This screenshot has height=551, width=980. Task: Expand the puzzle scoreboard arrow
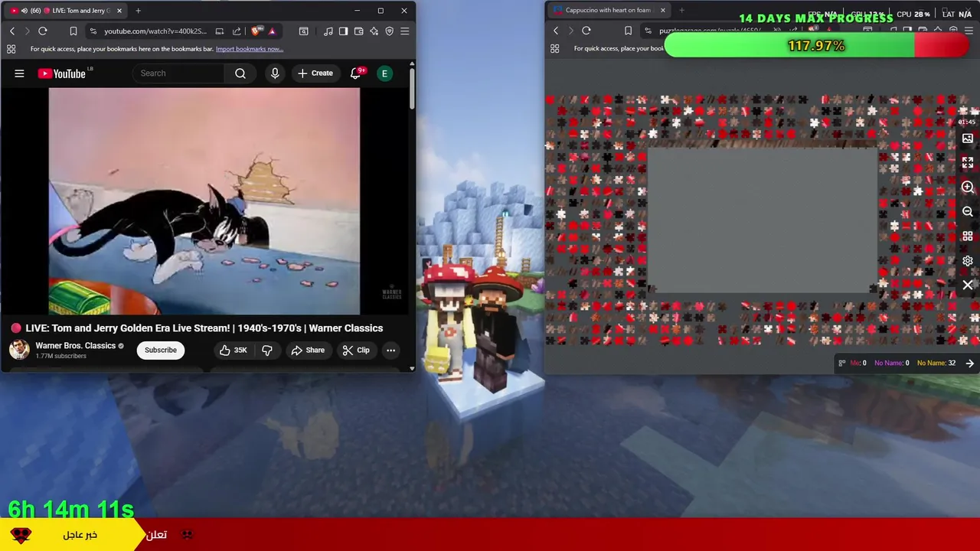coord(970,364)
